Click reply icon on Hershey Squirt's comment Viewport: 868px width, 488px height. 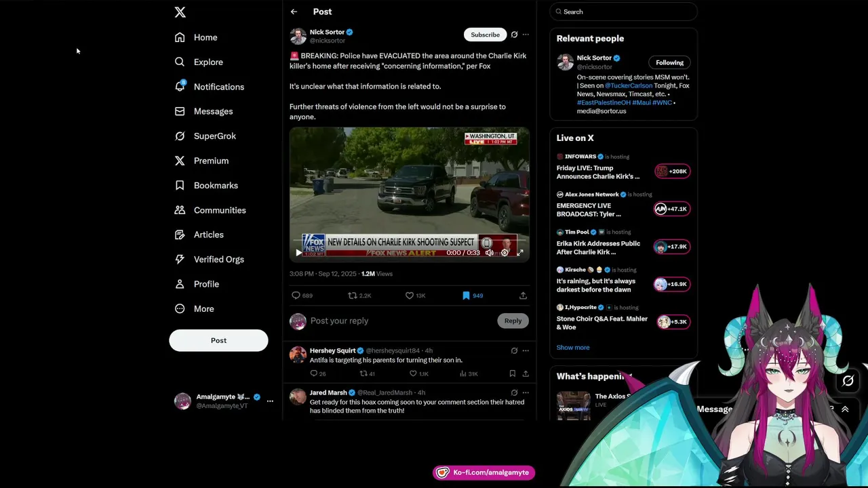[313, 373]
